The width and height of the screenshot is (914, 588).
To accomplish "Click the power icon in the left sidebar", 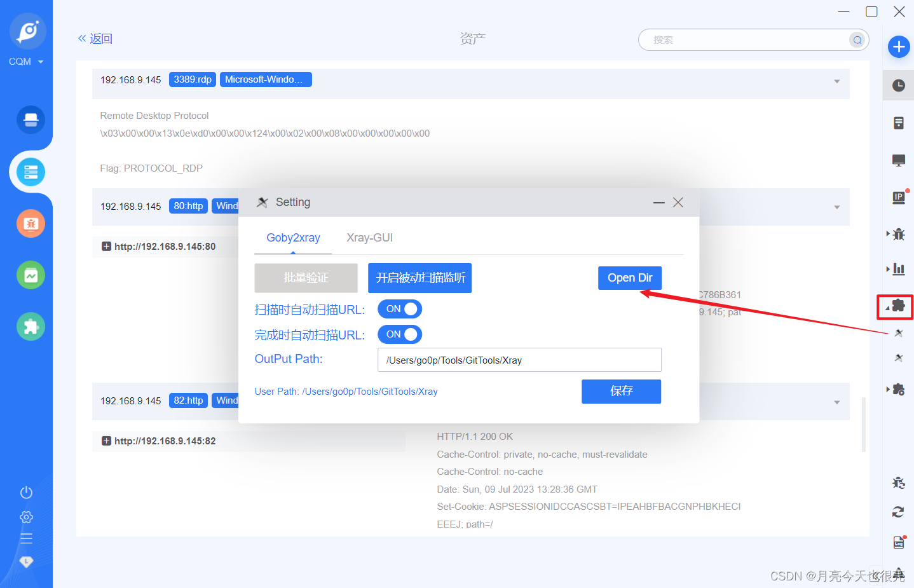I will [26, 492].
